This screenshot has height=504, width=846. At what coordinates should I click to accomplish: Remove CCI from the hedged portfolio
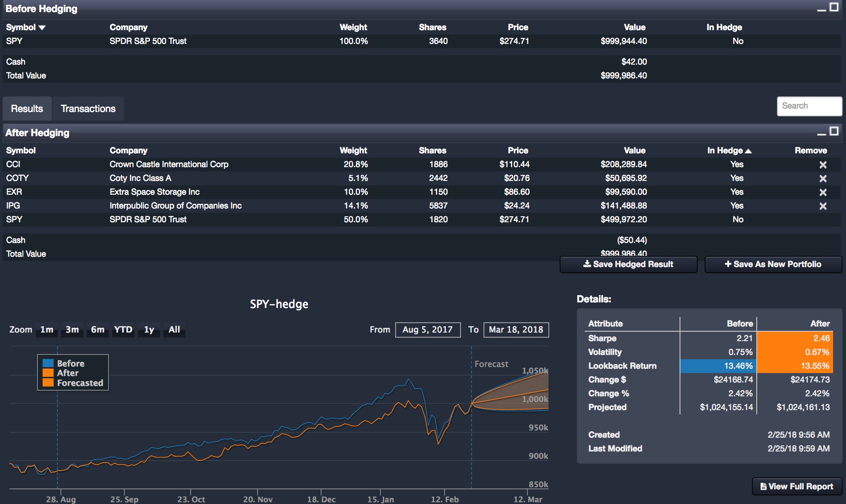pyautogui.click(x=823, y=164)
